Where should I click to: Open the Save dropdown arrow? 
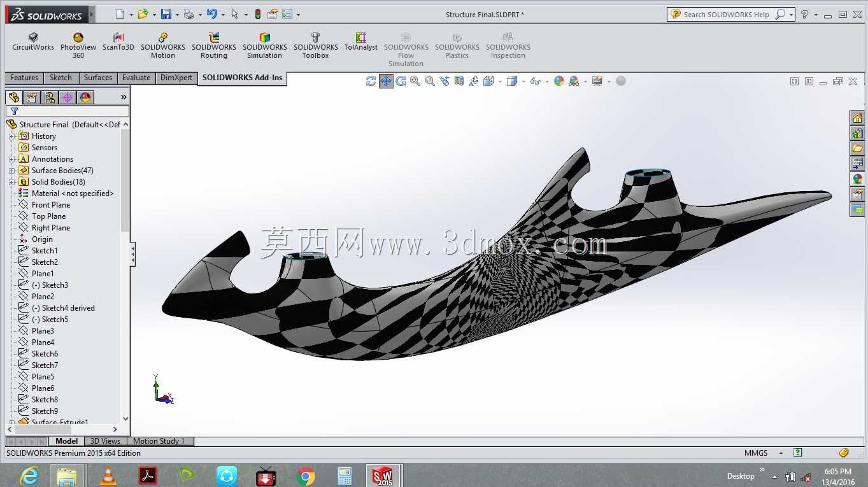177,15
